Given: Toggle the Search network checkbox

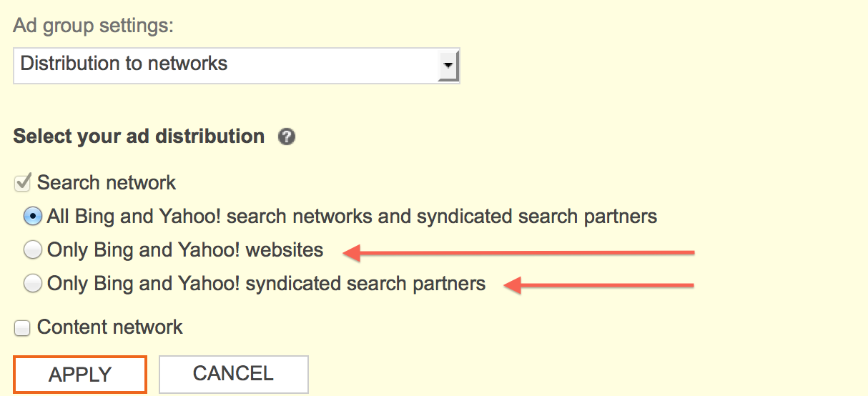Looking at the screenshot, I should [24, 183].
